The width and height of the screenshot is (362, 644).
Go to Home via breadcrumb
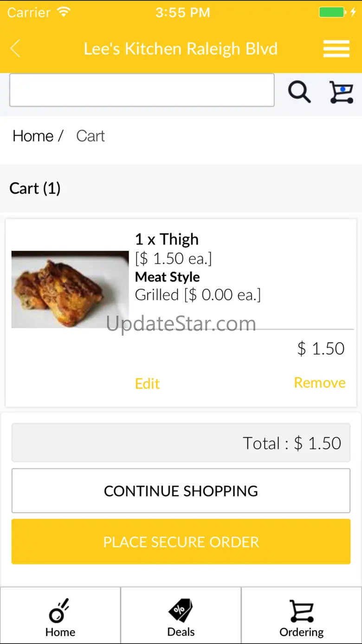[33, 136]
